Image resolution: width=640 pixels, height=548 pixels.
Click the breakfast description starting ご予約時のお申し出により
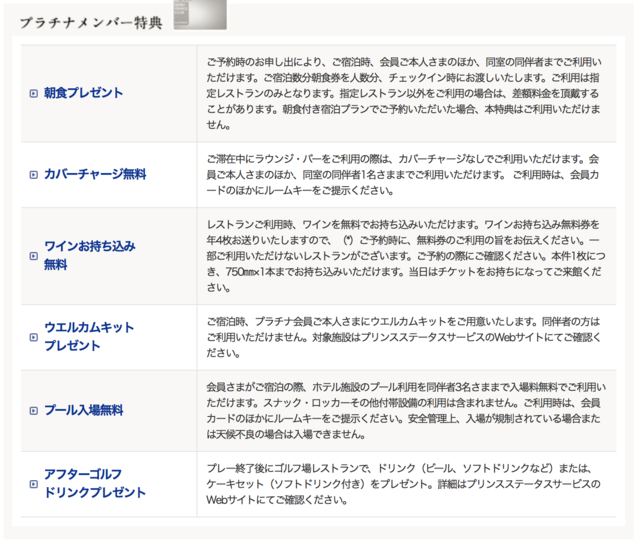tap(404, 93)
